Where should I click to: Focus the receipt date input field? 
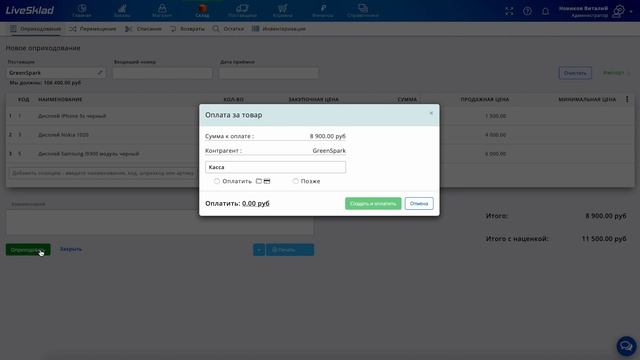click(269, 73)
